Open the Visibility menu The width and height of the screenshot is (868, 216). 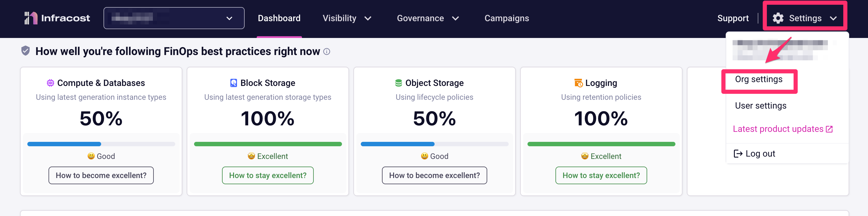pyautogui.click(x=347, y=18)
